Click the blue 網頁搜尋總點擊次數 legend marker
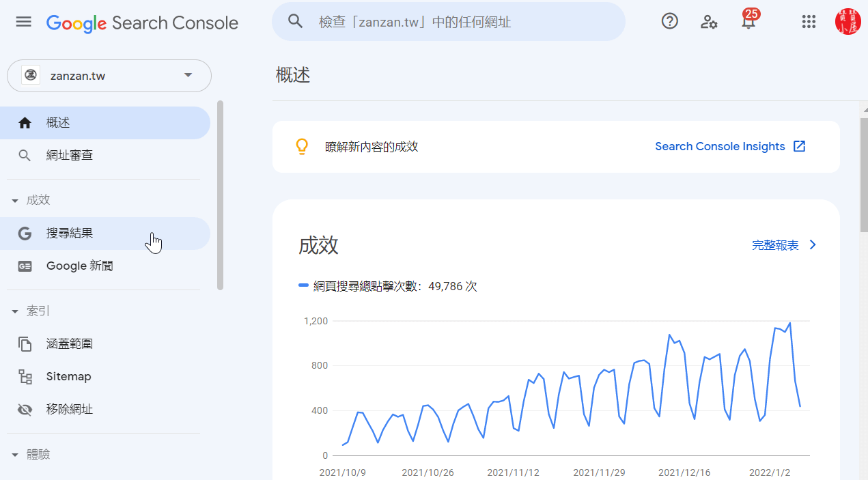This screenshot has height=480, width=868. tap(304, 285)
